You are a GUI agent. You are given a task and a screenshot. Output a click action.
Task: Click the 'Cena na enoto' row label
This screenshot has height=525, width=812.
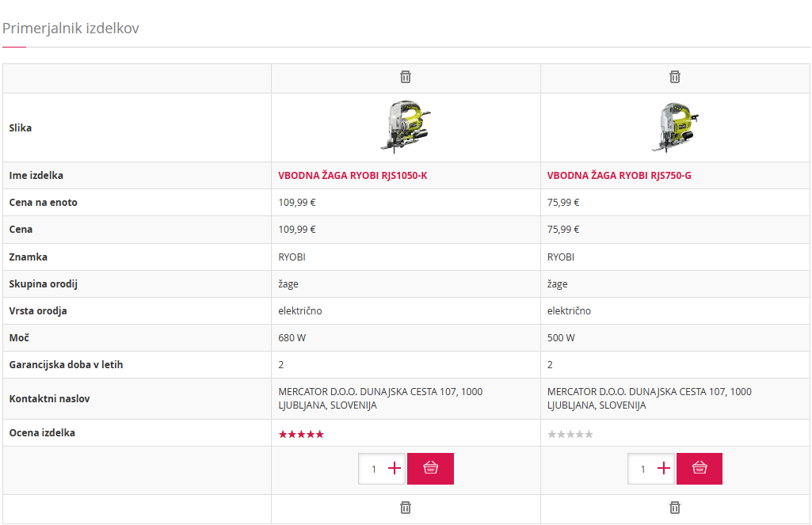coord(43,203)
